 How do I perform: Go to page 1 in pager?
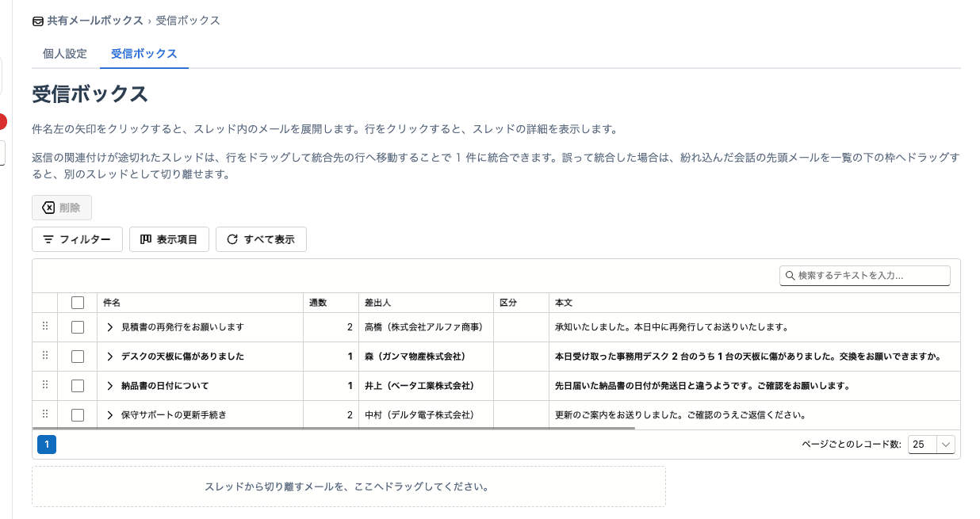point(47,445)
